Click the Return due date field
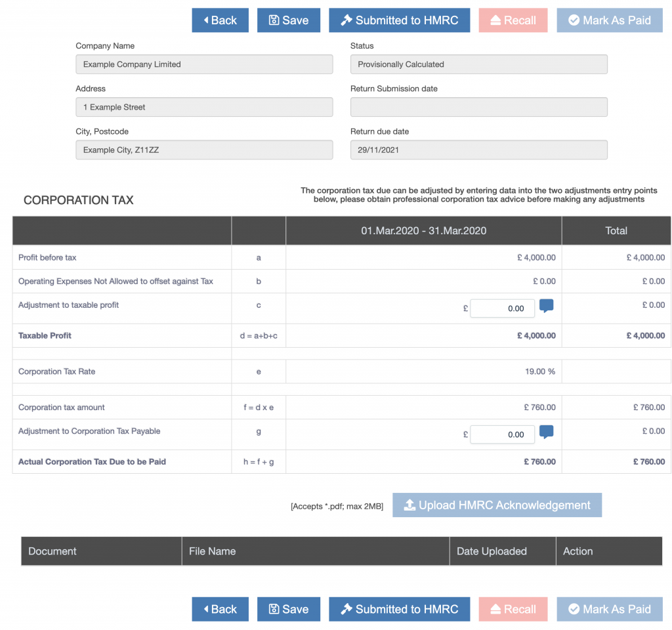The height and width of the screenshot is (630, 672). pyautogui.click(x=478, y=150)
